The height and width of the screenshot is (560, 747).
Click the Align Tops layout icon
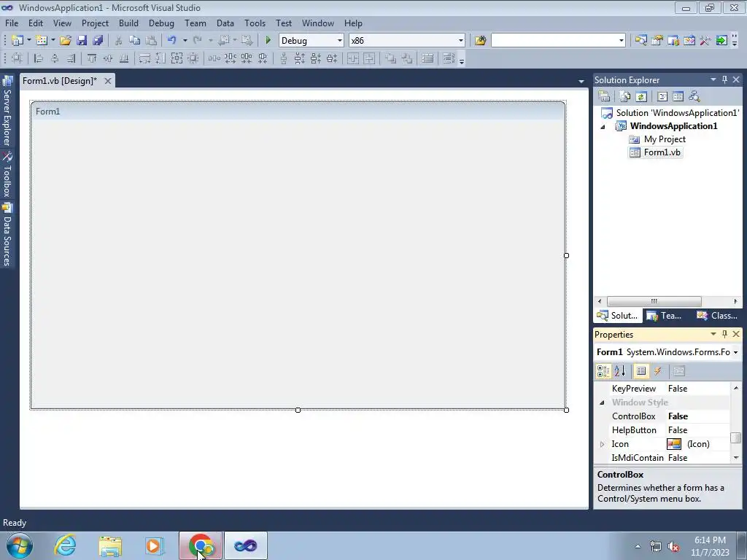pyautogui.click(x=91, y=58)
